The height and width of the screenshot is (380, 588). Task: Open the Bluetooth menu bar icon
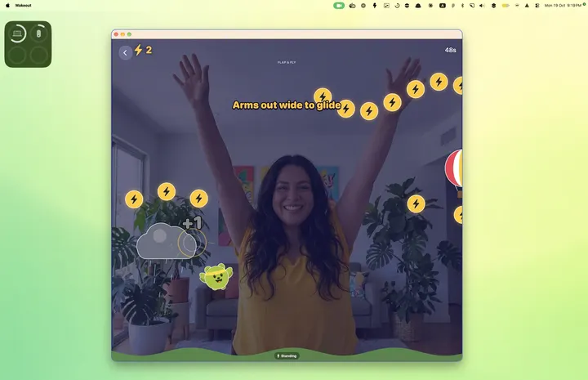pyautogui.click(x=462, y=6)
